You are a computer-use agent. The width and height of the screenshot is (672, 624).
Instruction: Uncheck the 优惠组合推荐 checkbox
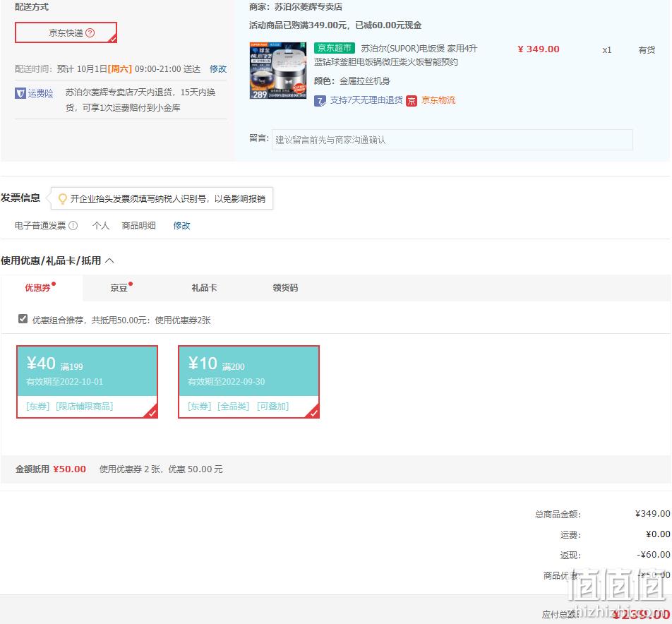click(x=23, y=319)
